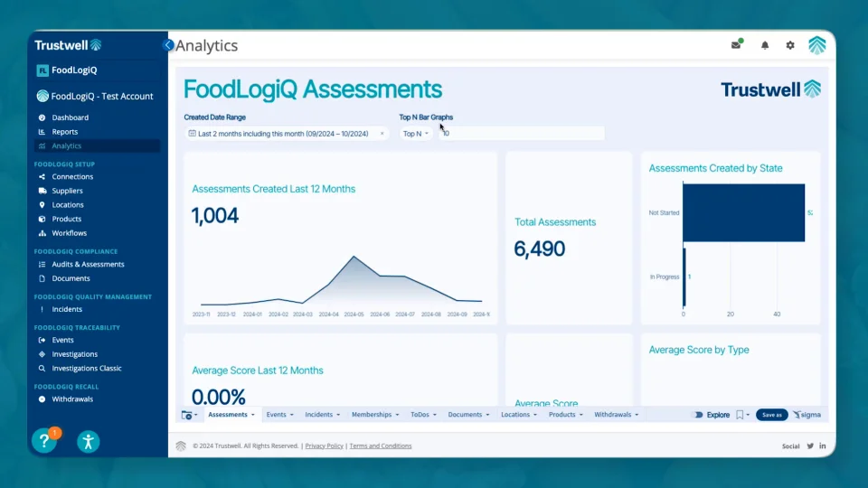Switch to the Documents tab
This screenshot has width=868, height=488.
point(465,415)
